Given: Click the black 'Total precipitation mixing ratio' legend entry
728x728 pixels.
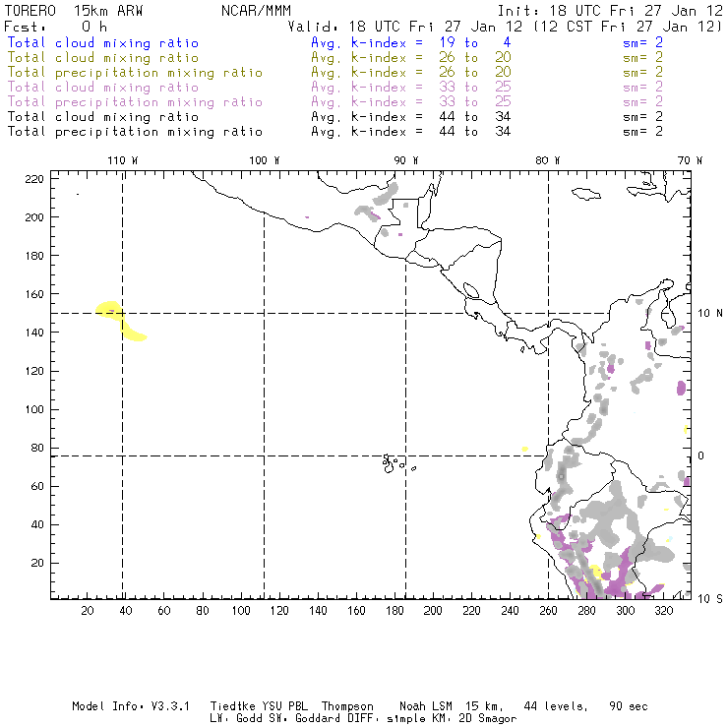Looking at the screenshot, I should click(x=135, y=132).
